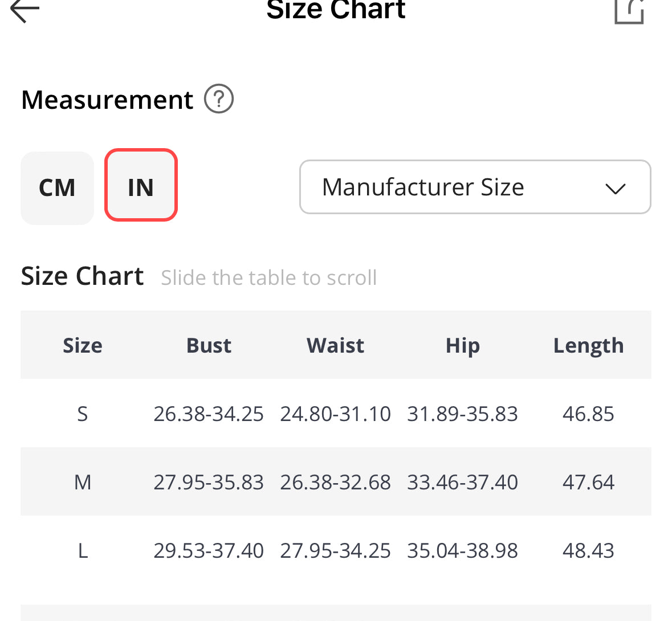Tap the share icon at top right

coord(629,11)
